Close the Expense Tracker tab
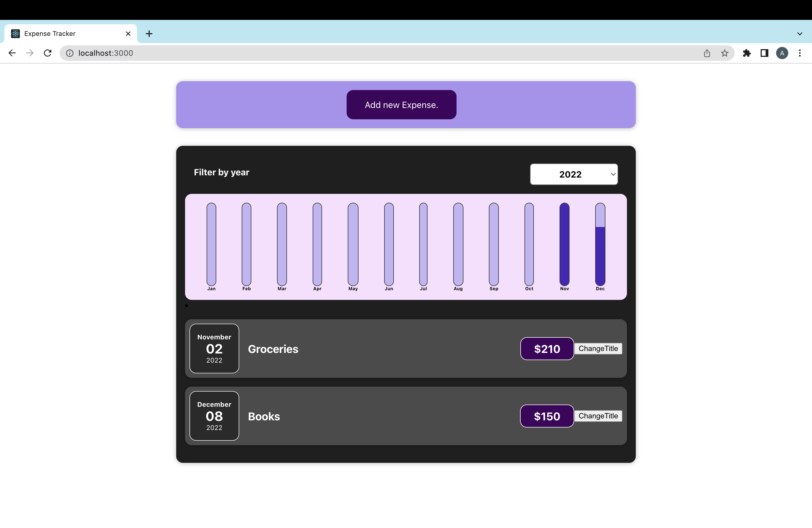The height and width of the screenshot is (528, 812). (128, 34)
